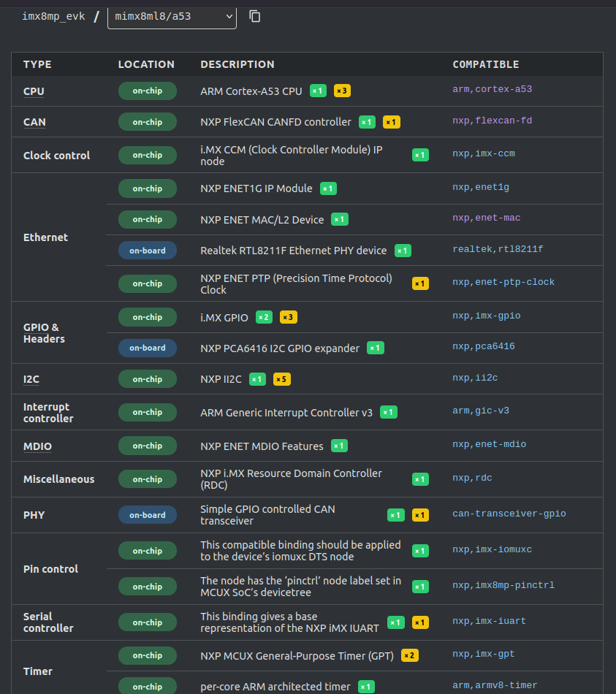The width and height of the screenshot is (616, 694).
Task: Click the CAN type label
Action: [x=34, y=122]
